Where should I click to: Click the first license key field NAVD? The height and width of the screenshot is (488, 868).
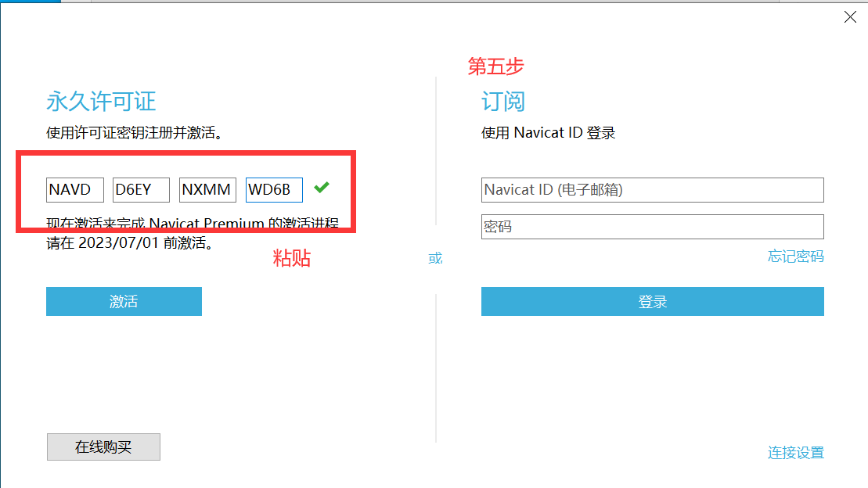75,190
